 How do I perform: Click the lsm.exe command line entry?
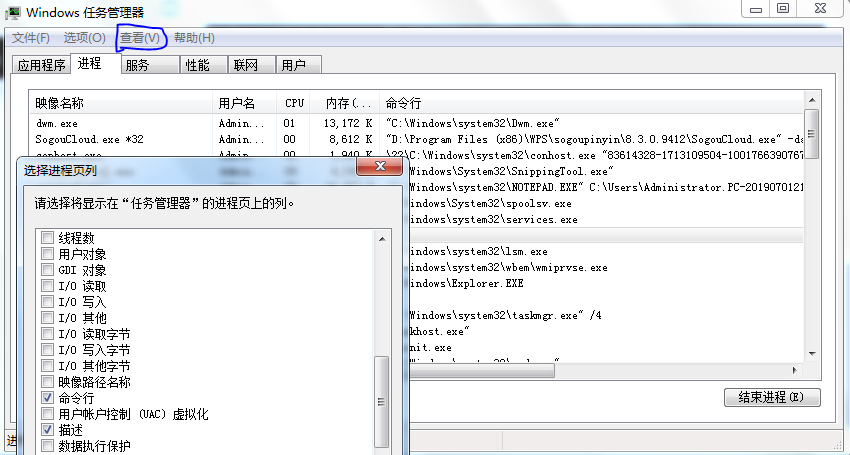[479, 251]
